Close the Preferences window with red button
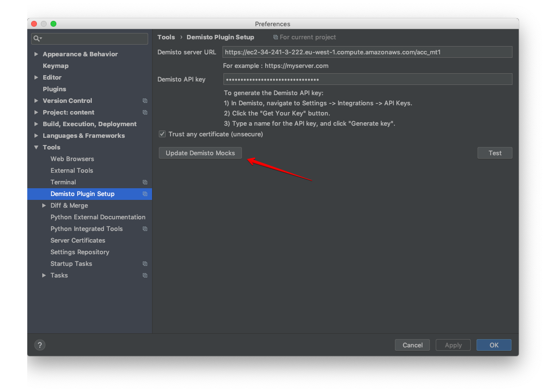The width and height of the screenshot is (546, 392). click(x=34, y=24)
